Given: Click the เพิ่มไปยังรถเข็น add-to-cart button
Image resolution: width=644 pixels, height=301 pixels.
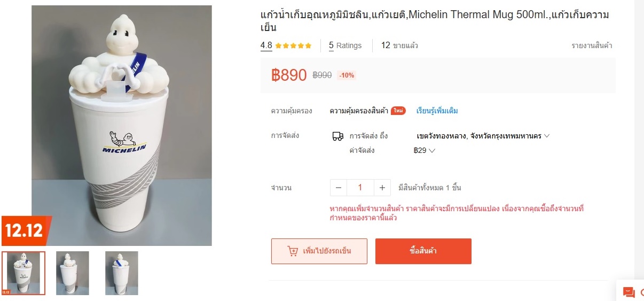Looking at the screenshot, I should coord(319,251).
